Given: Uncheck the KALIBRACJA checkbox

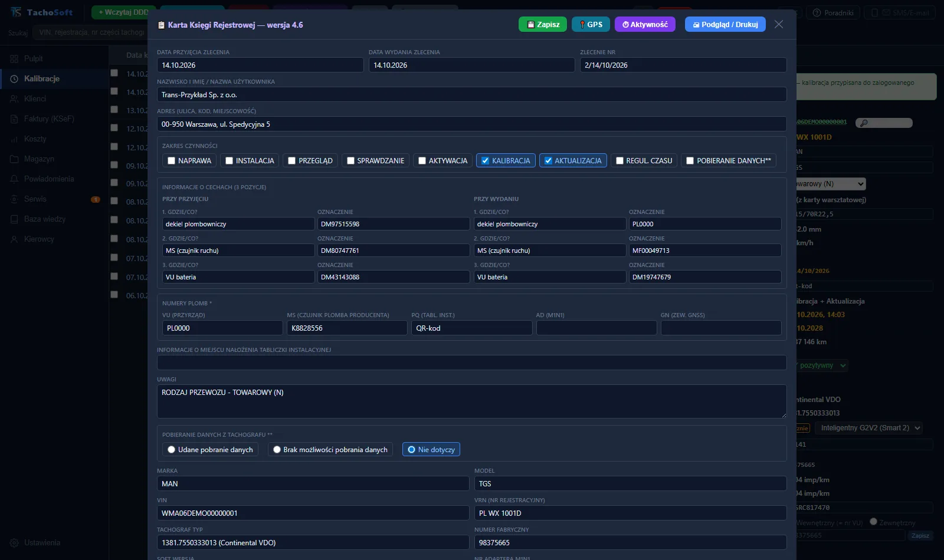Looking at the screenshot, I should point(485,160).
